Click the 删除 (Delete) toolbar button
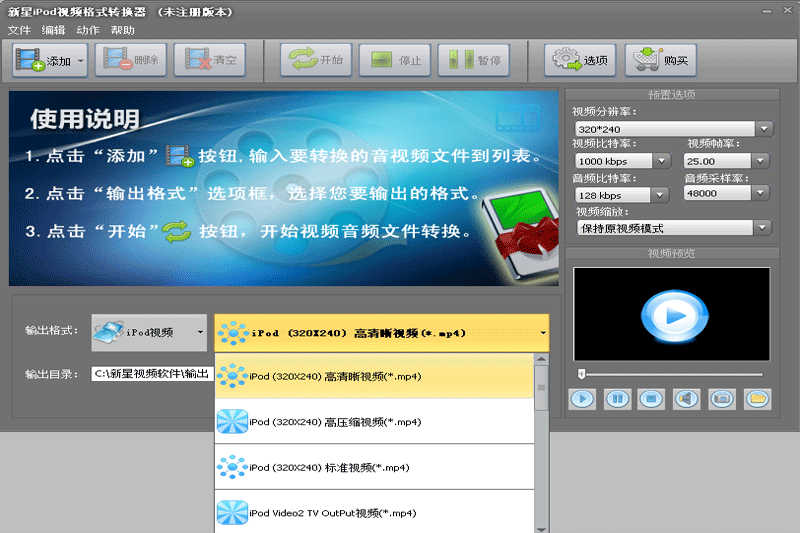The height and width of the screenshot is (533, 800). pos(131,60)
